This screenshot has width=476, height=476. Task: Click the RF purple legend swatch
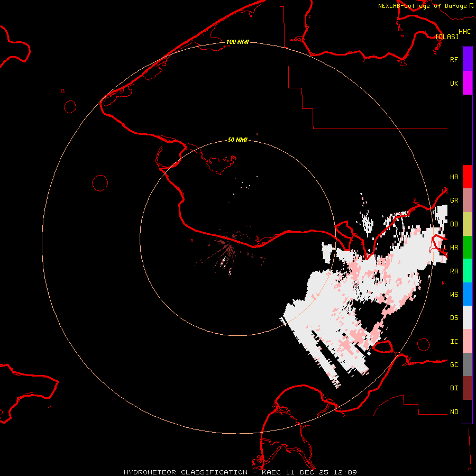pyautogui.click(x=467, y=59)
